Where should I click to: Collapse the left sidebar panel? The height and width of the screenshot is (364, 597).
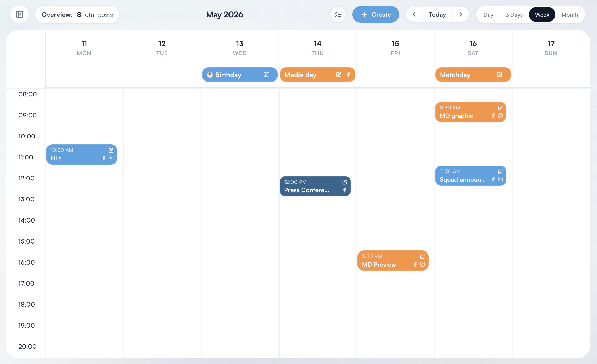[19, 14]
